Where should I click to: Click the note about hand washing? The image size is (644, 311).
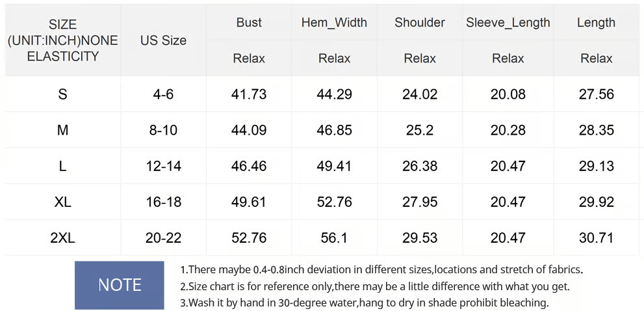coord(365,303)
